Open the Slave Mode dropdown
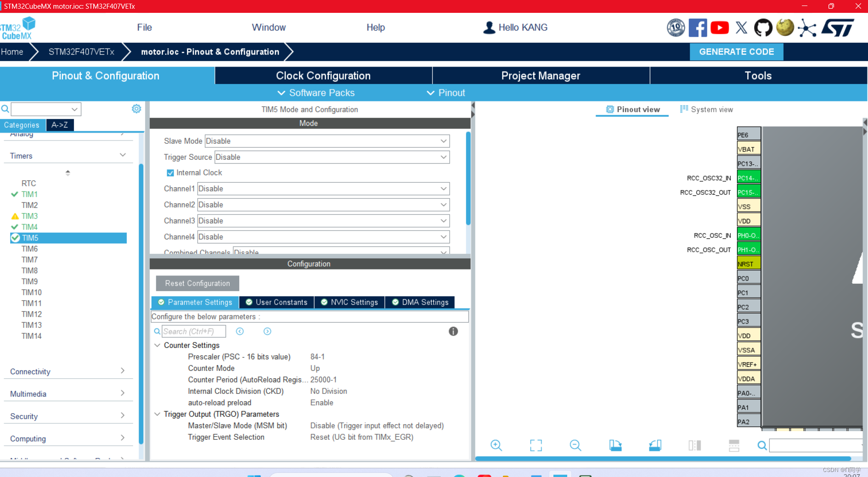The width and height of the screenshot is (868, 477). pos(327,141)
